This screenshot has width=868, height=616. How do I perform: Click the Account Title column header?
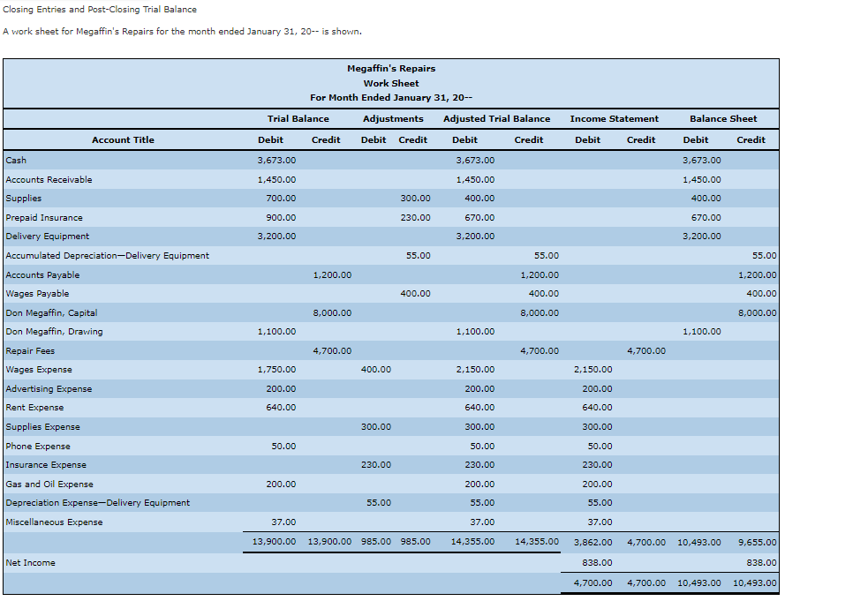122,139
